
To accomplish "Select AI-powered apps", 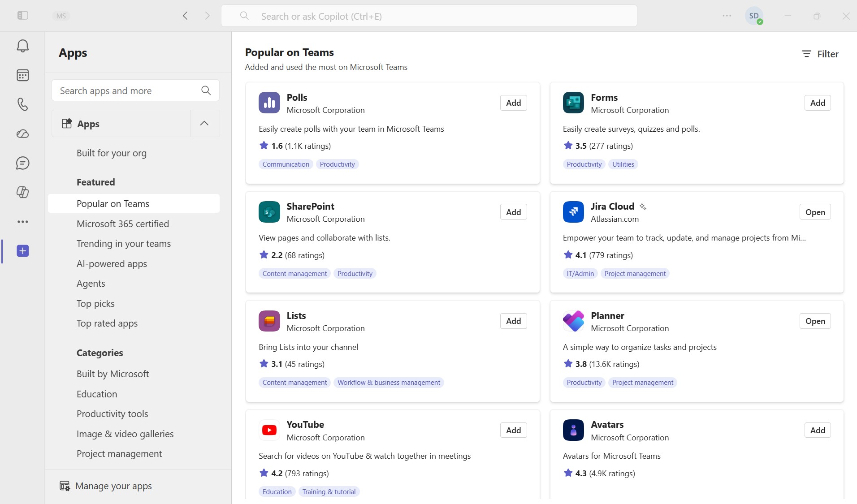I will pos(112,263).
